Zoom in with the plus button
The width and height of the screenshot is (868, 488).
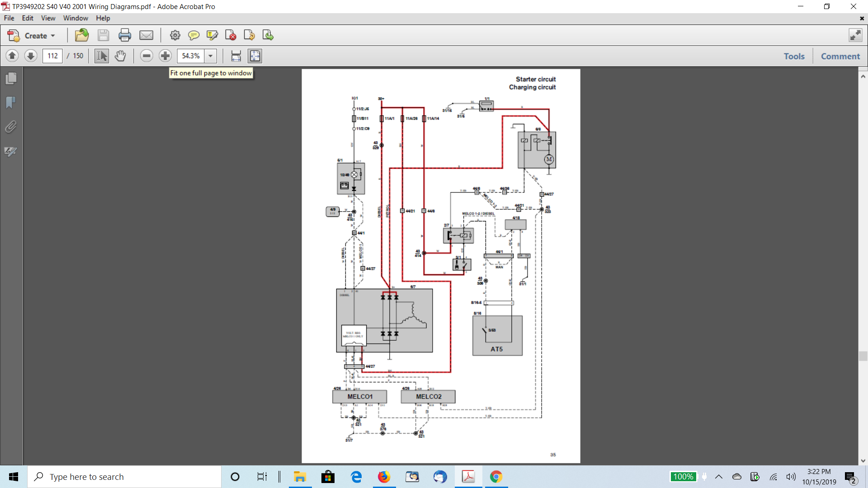(165, 56)
